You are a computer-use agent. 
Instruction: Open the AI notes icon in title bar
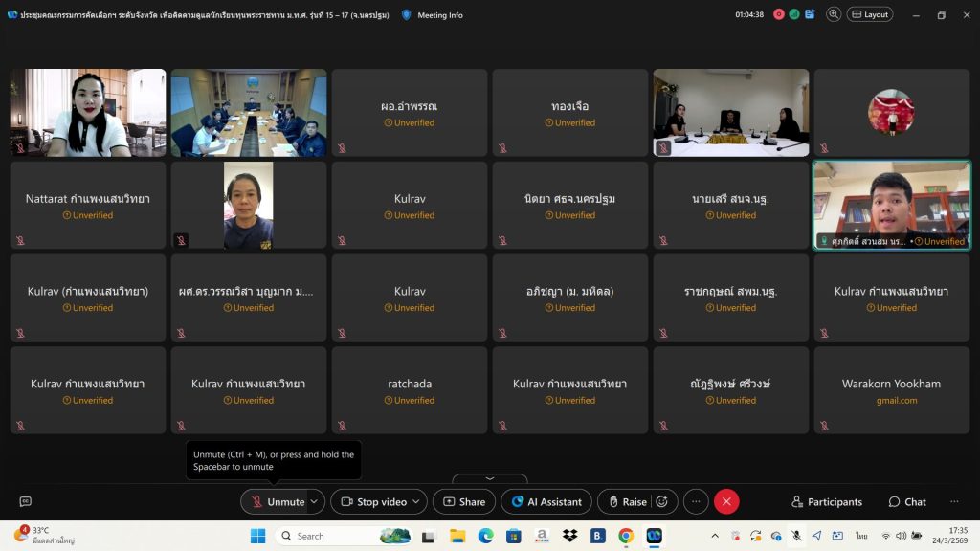(810, 14)
